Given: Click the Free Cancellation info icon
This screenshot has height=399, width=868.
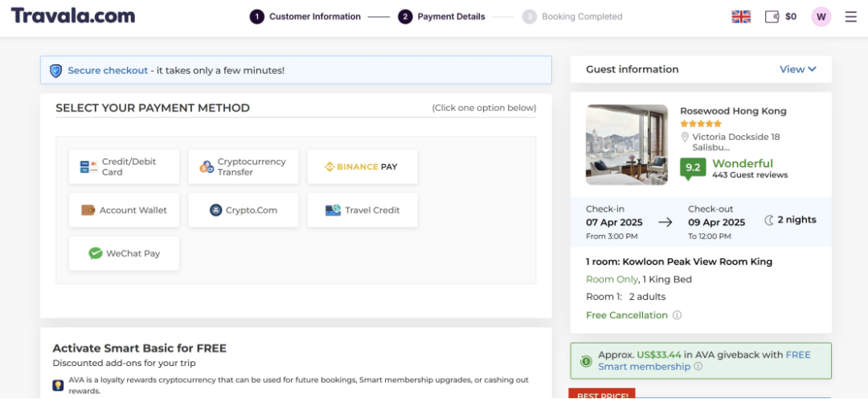Looking at the screenshot, I should (677, 315).
